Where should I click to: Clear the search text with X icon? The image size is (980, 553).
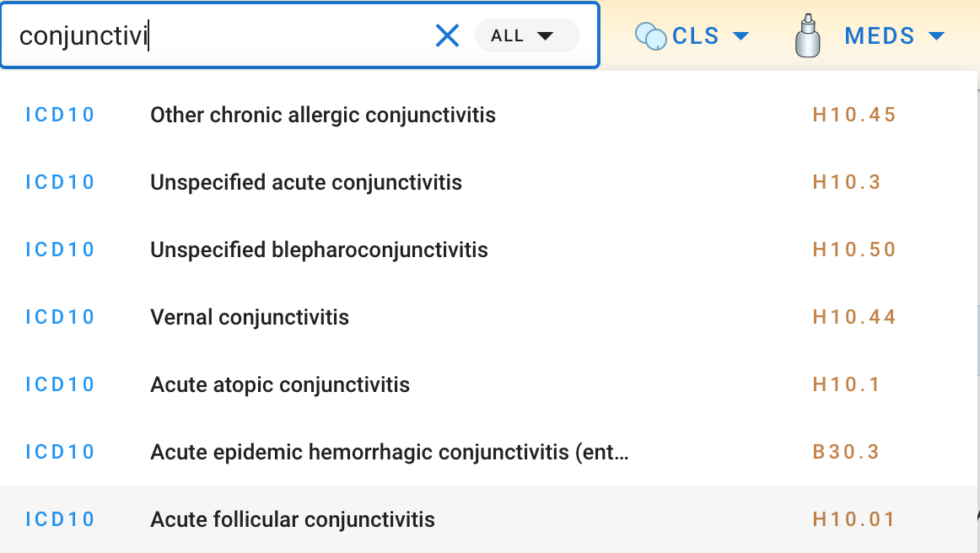447,35
